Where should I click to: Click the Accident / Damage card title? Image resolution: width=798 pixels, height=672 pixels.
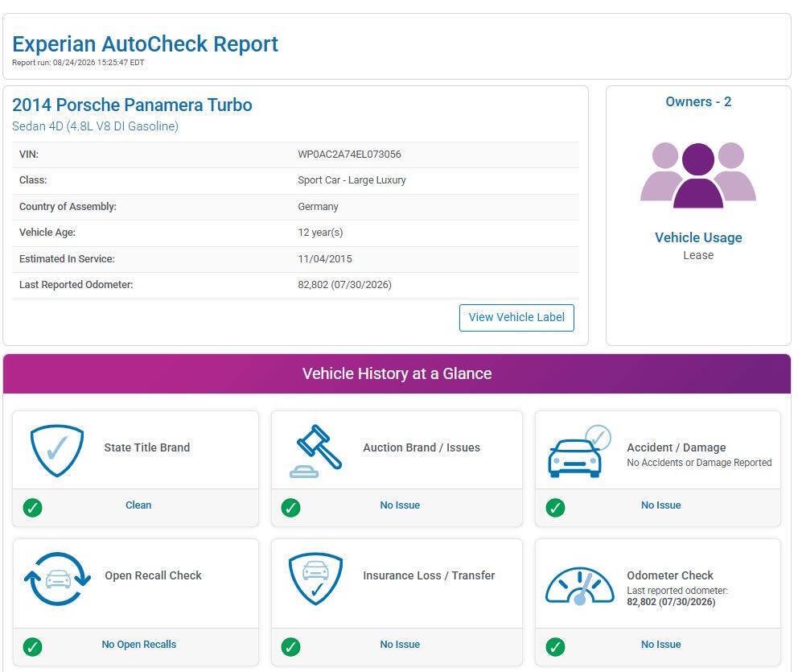677,447
